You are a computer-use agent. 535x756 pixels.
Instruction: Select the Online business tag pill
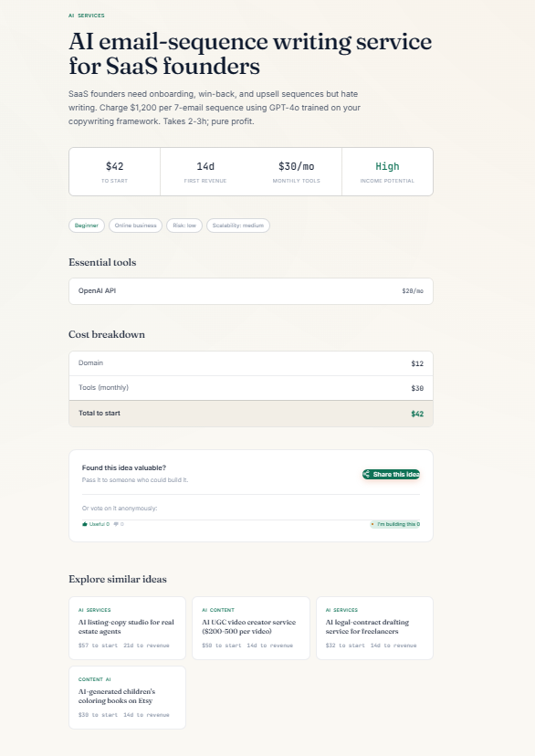[x=135, y=226]
